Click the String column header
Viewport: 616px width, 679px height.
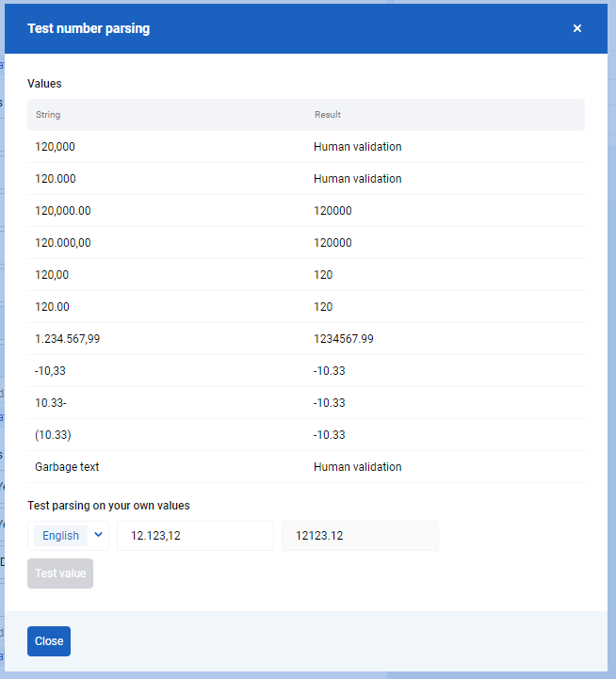click(x=48, y=115)
